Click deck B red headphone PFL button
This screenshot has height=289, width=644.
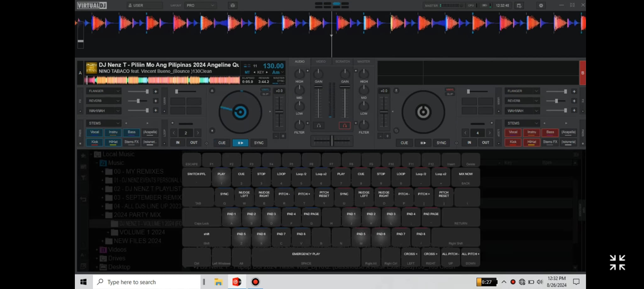345,125
